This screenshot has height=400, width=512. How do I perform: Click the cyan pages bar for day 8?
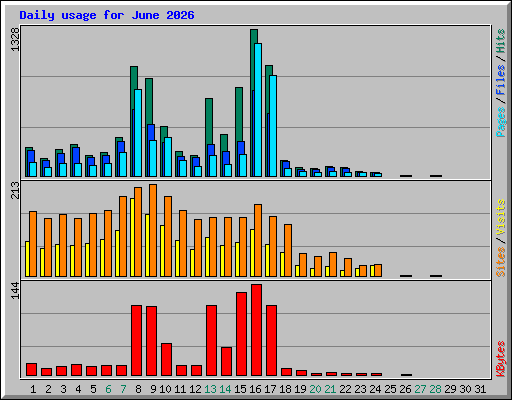pos(138,133)
